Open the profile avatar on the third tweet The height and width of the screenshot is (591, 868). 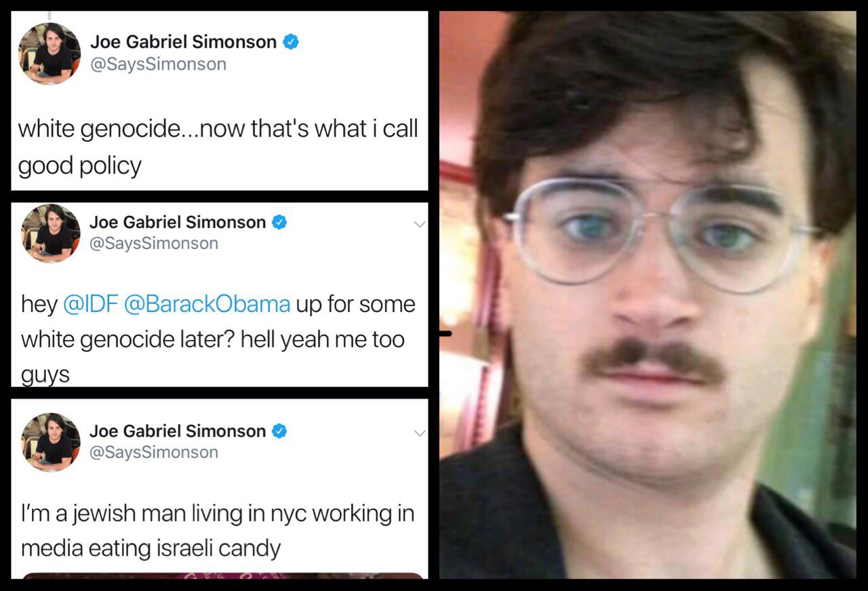pos(51,442)
